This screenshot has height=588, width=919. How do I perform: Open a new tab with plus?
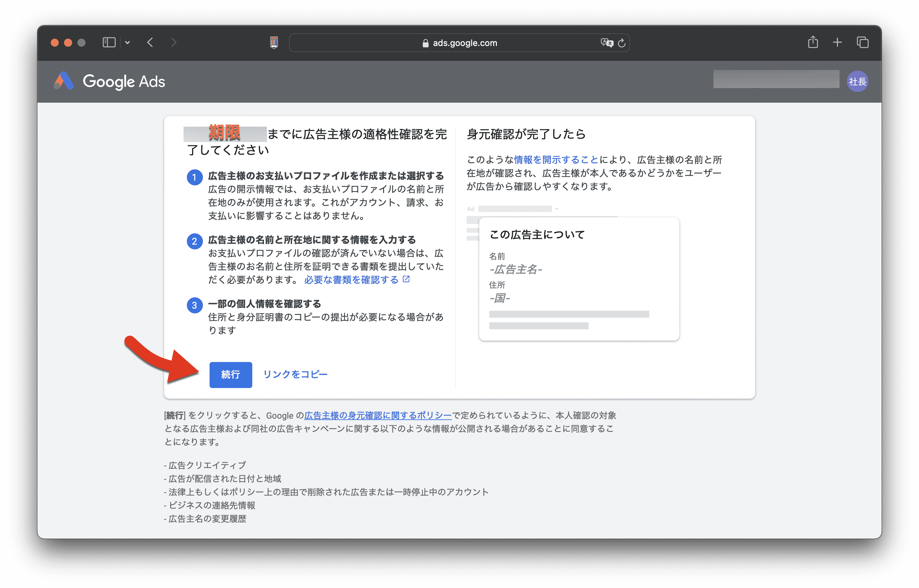[837, 42]
